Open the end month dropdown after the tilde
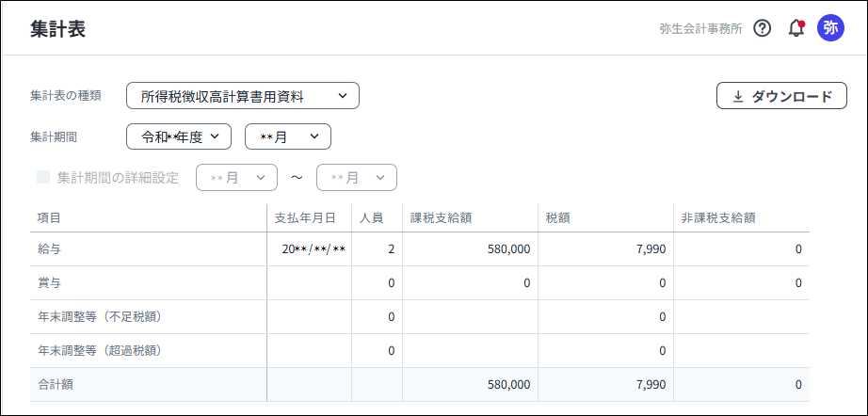 tap(357, 177)
